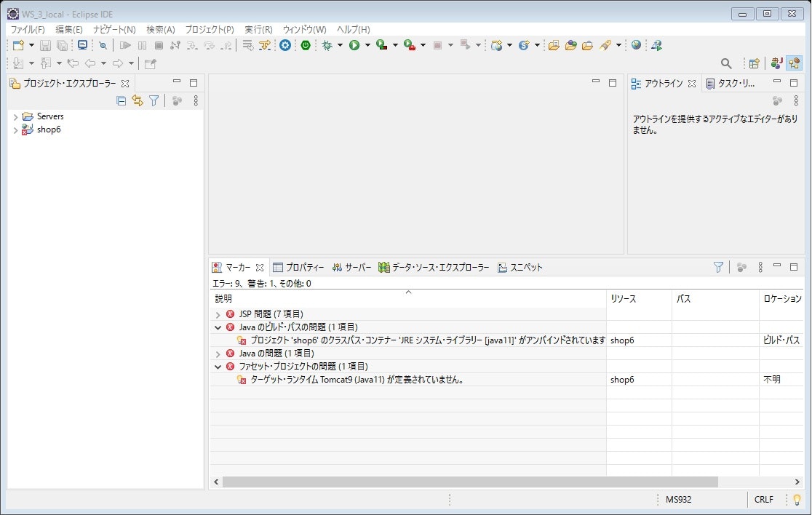The image size is (812, 515).
Task: Open the Back history dropdown arrow
Action: [103, 63]
